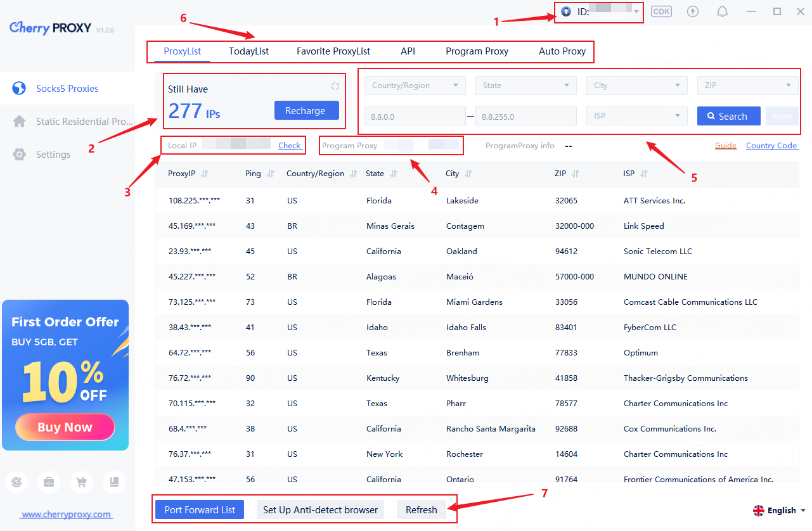
Task: Click the CDK redeem icon
Action: click(661, 11)
